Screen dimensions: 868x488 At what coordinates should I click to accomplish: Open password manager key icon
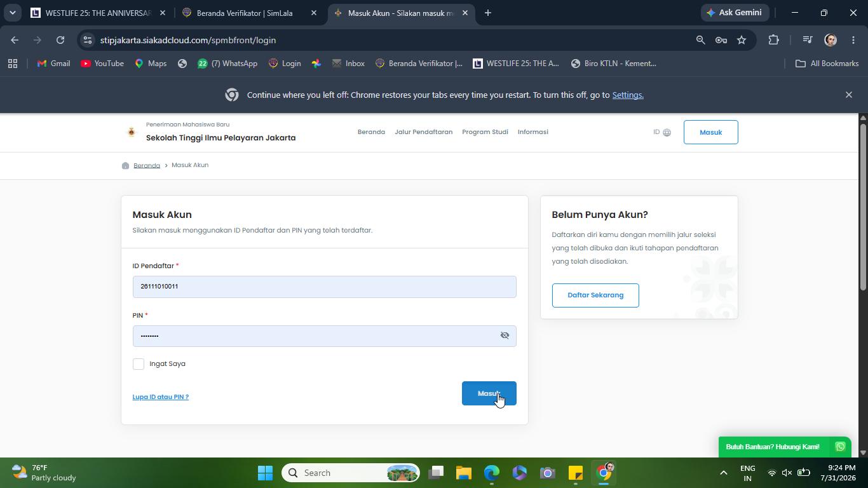coord(721,40)
